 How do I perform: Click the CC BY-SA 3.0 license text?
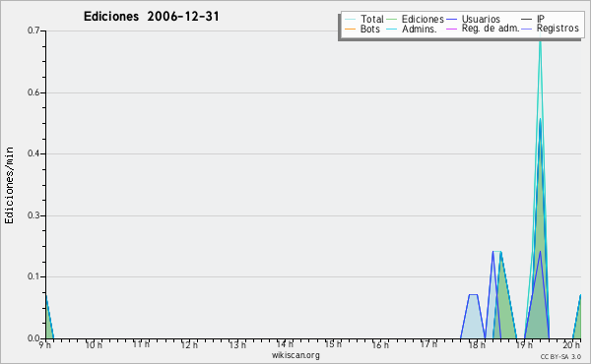(560, 356)
